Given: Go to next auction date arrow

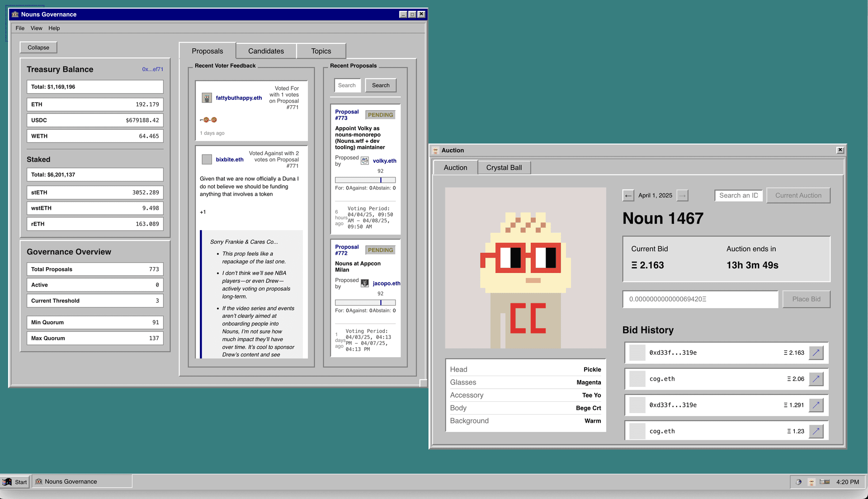Looking at the screenshot, I should [683, 195].
